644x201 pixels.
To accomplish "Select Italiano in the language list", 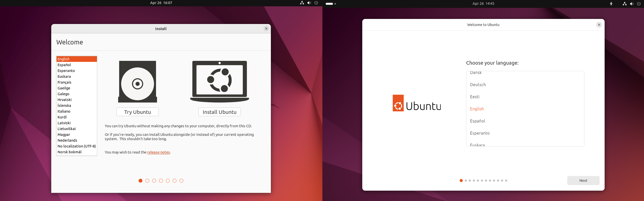I will (77, 111).
